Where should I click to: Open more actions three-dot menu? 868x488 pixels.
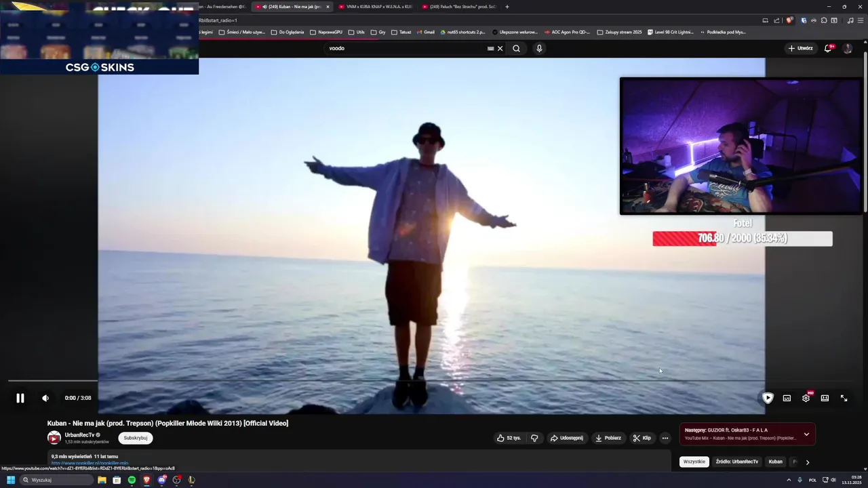(665, 438)
